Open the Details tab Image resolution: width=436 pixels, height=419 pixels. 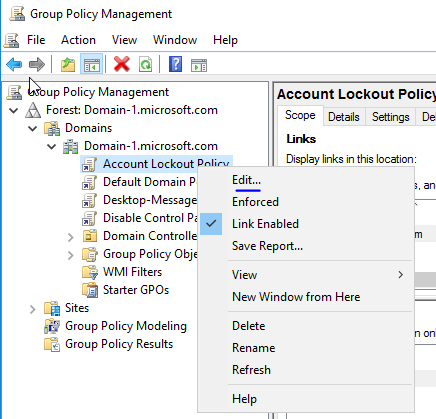click(344, 117)
